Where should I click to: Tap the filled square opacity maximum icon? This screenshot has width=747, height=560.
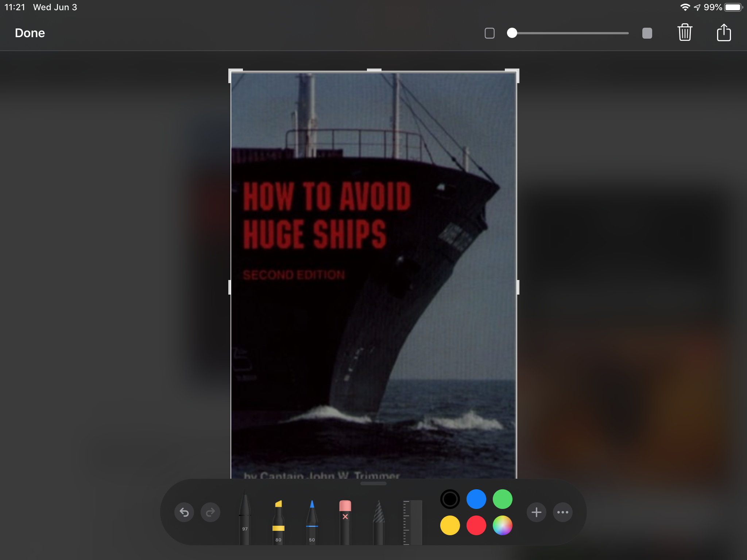click(647, 33)
